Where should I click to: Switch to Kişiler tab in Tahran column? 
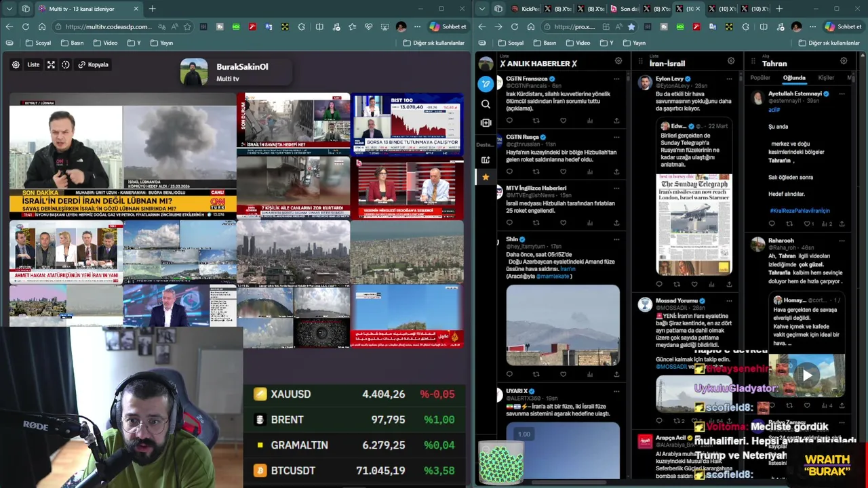(x=826, y=78)
